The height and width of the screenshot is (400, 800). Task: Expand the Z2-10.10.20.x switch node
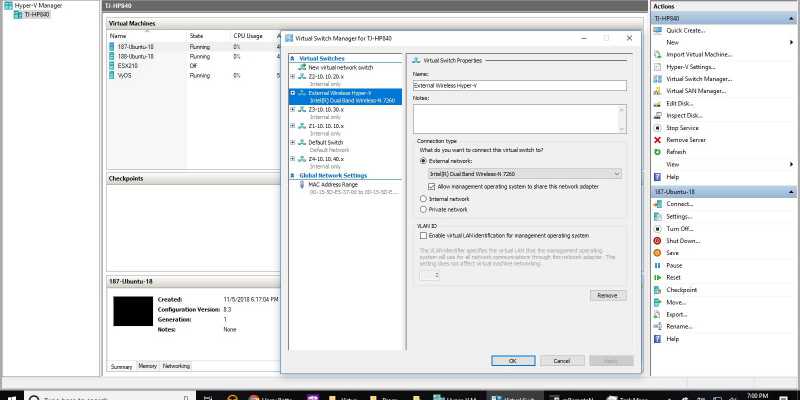[292, 77]
